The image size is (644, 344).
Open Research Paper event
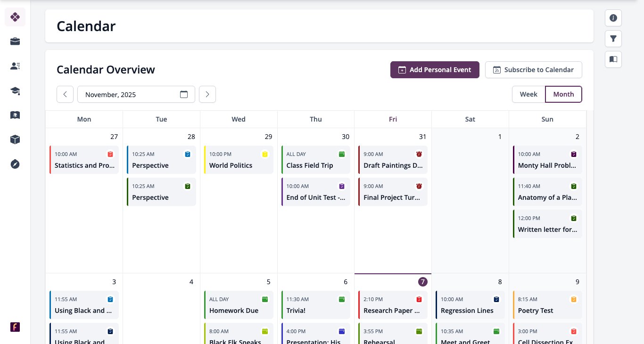click(393, 305)
